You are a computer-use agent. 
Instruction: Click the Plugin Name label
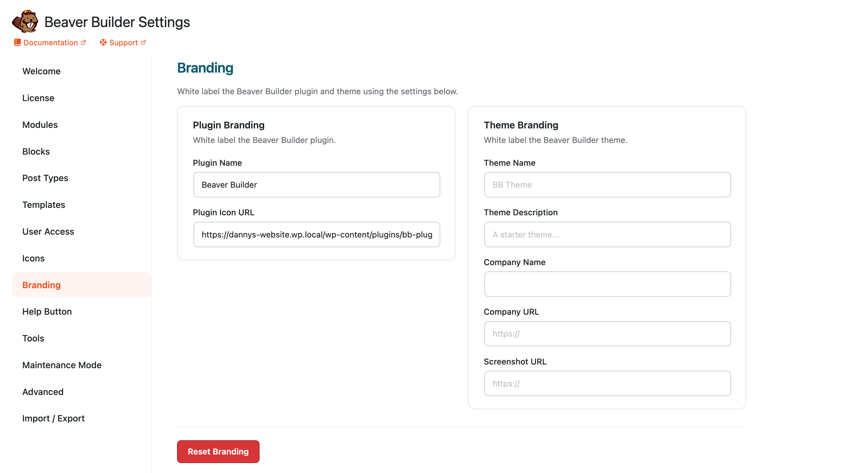217,163
